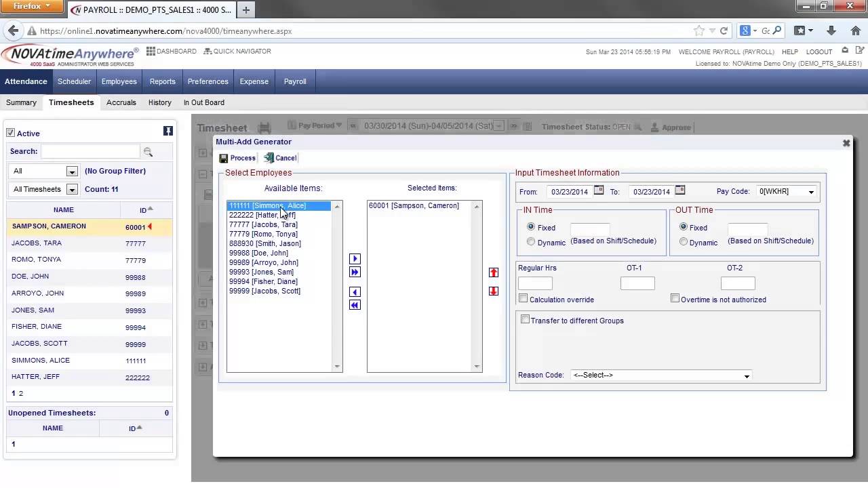Click the red move-down arrow for selected items
Screen dimensions: 868x488
pos(494,291)
